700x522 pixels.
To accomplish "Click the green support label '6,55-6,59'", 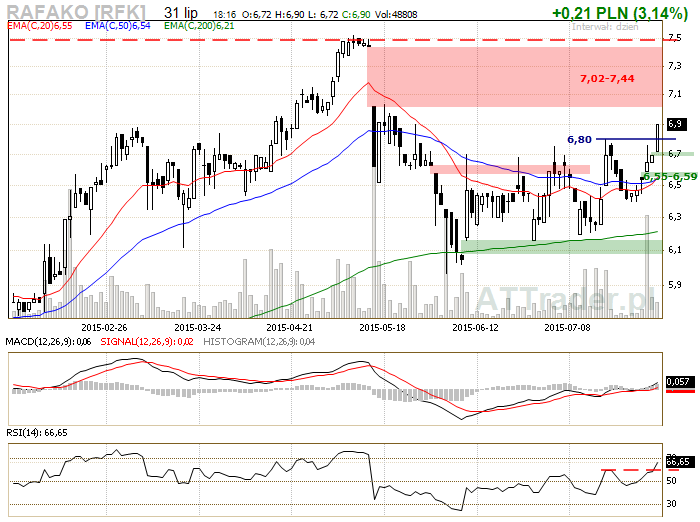I will tap(670, 176).
